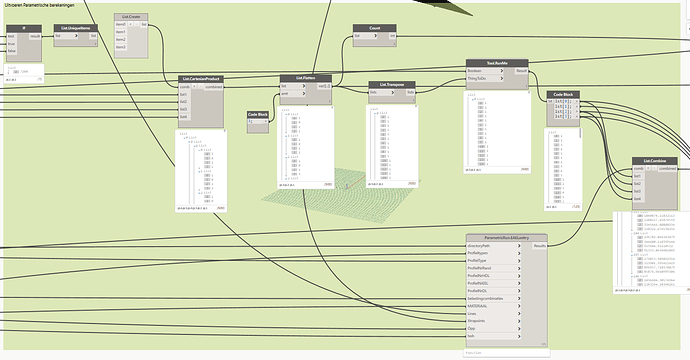690x360 pixels.
Task: Click the minus button on List.Combine node
Action: coord(654,169)
